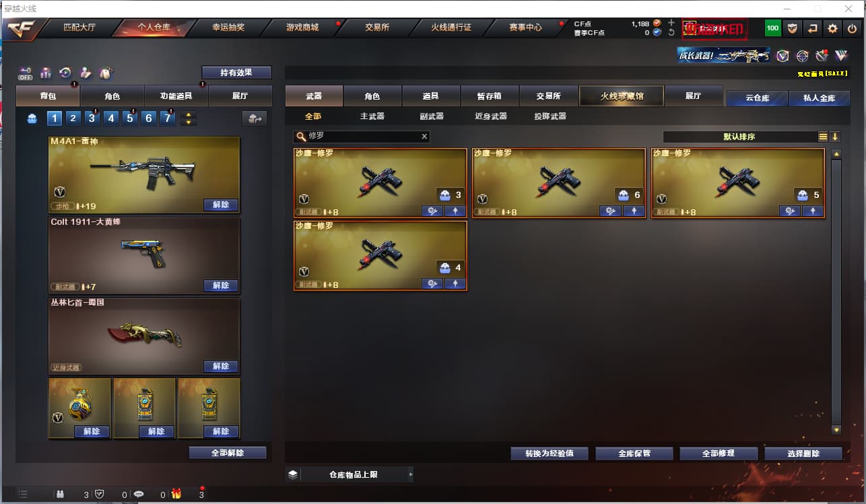866x504 pixels.
Task: Toggle the OFF switch above backpack
Action: tap(26, 73)
